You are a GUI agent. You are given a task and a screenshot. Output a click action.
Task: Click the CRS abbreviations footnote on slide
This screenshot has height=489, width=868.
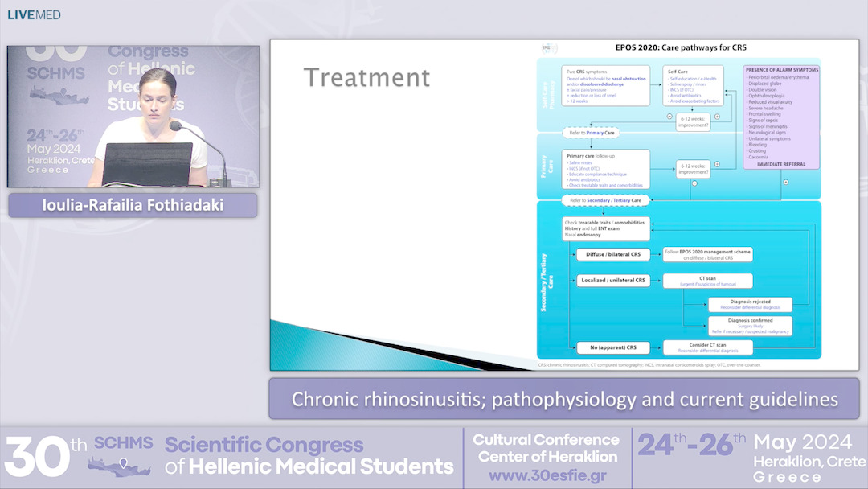tap(649, 365)
